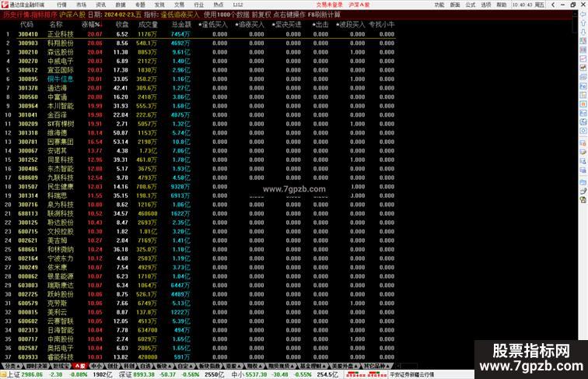Expand the 期权 bottom tab
This screenshot has width=588, height=379.
pos(254,366)
